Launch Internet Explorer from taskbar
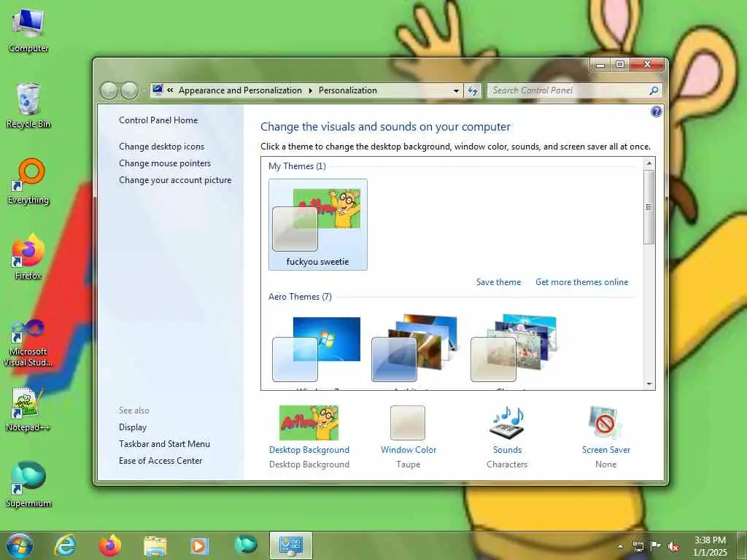Screen dimensions: 747x560 pyautogui.click(x=65, y=545)
